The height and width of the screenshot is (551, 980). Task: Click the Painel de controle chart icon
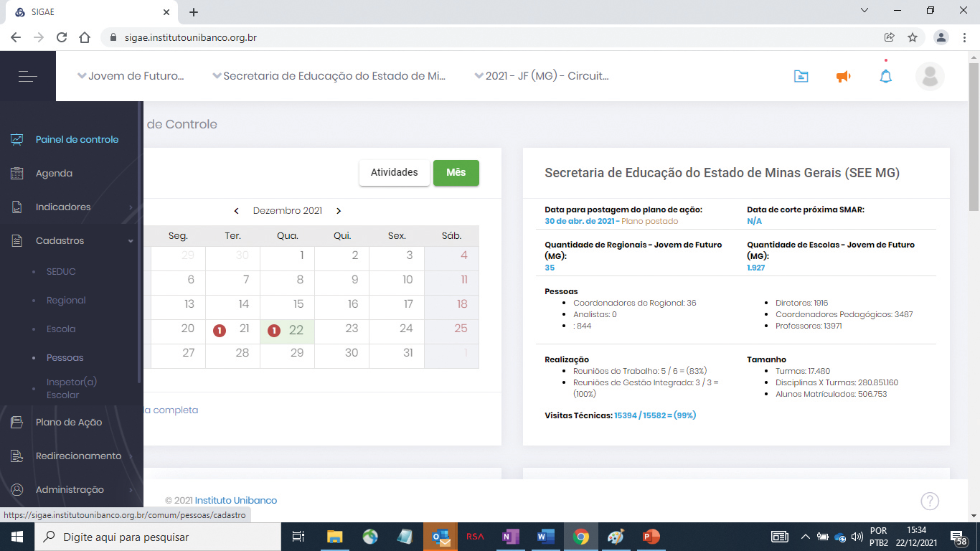pos(17,139)
